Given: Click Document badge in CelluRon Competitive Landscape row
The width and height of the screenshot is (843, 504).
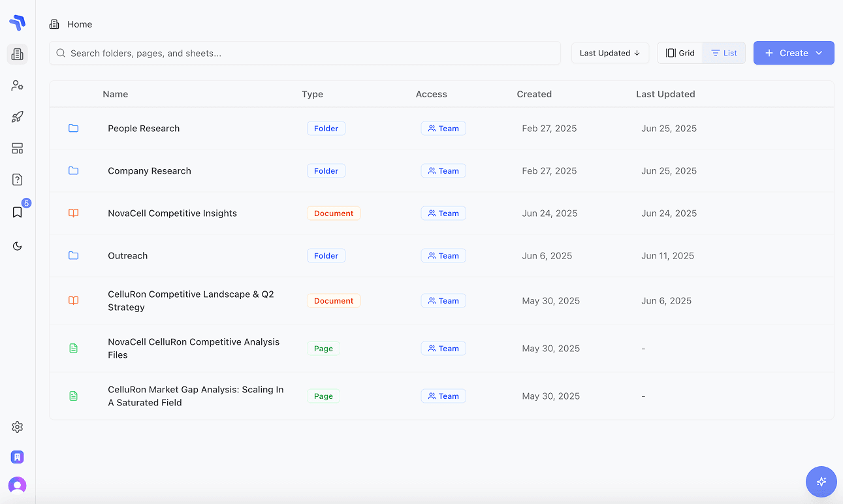Looking at the screenshot, I should (334, 301).
